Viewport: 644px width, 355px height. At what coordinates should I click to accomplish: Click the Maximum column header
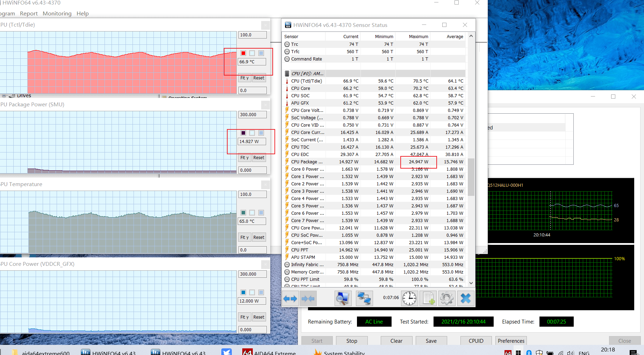coord(413,36)
